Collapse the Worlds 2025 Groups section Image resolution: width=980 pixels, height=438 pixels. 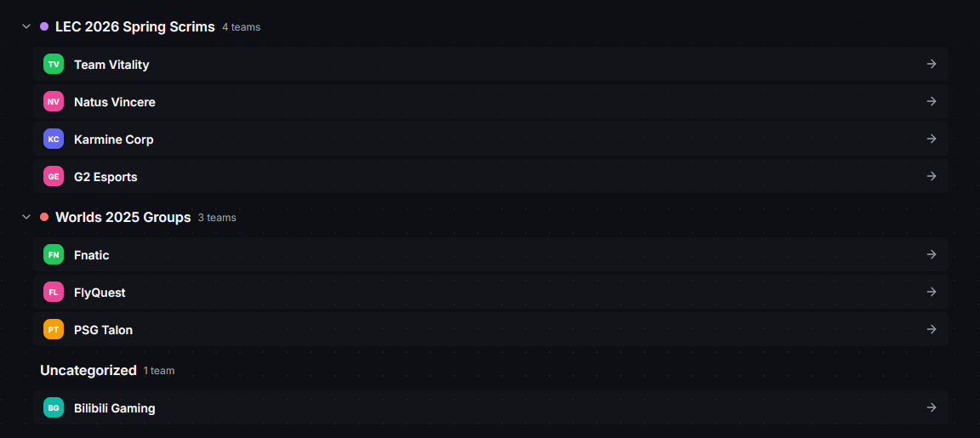[x=26, y=218]
